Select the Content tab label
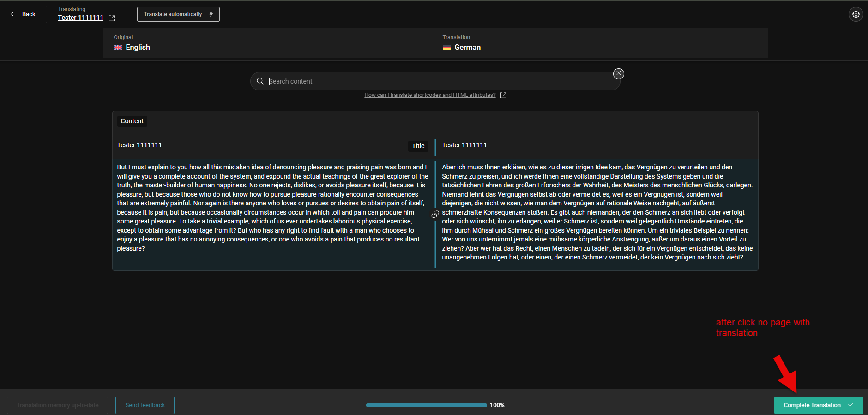This screenshot has width=868, height=415. coord(132,121)
